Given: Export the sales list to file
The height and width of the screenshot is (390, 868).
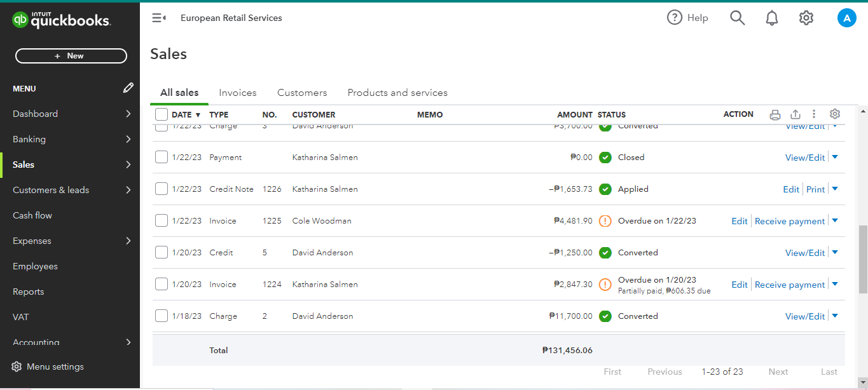Looking at the screenshot, I should coord(795,114).
